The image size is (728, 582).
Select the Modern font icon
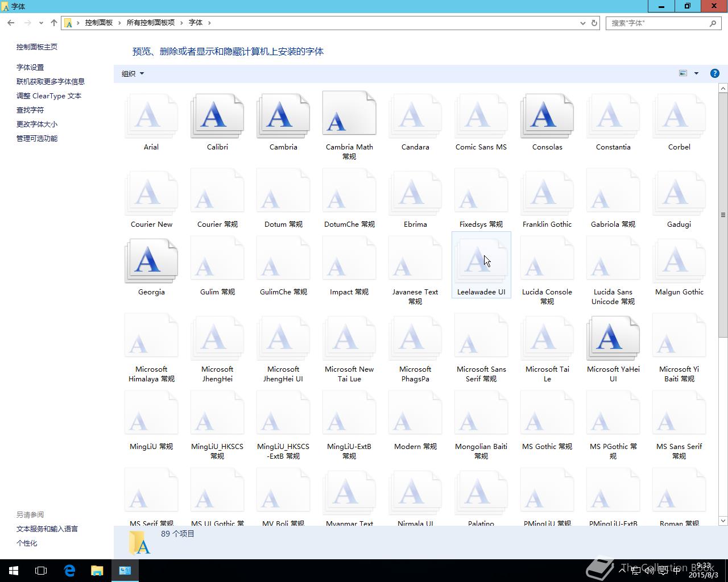tap(415, 414)
